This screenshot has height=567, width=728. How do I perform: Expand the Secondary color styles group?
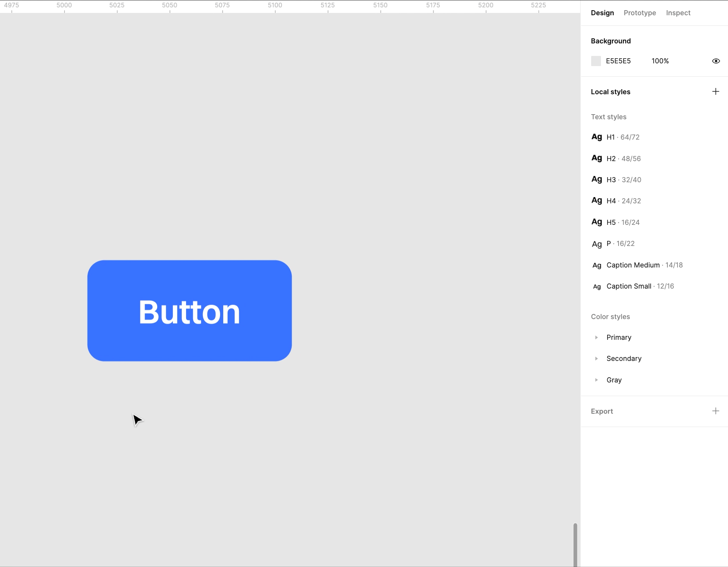(x=596, y=359)
